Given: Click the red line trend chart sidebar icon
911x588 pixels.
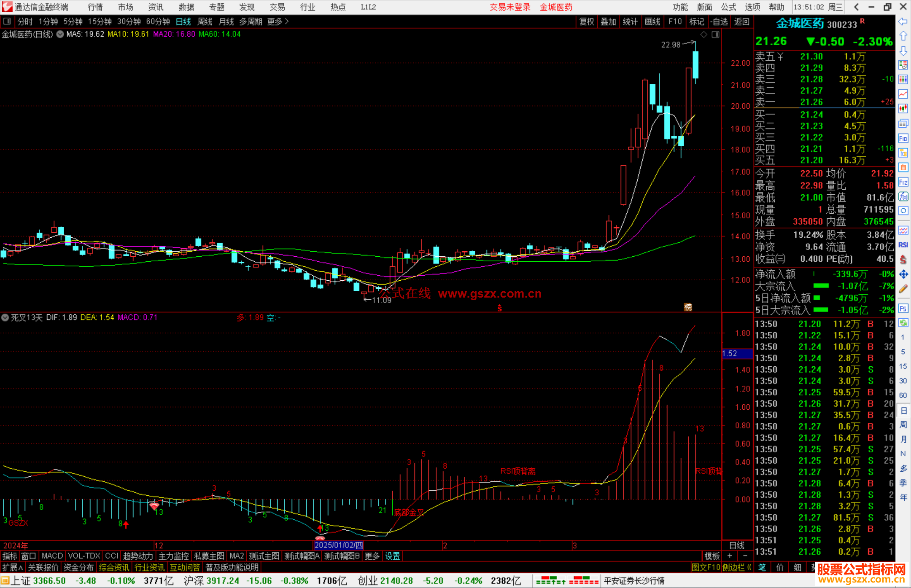Looking at the screenshot, I should (x=903, y=94).
